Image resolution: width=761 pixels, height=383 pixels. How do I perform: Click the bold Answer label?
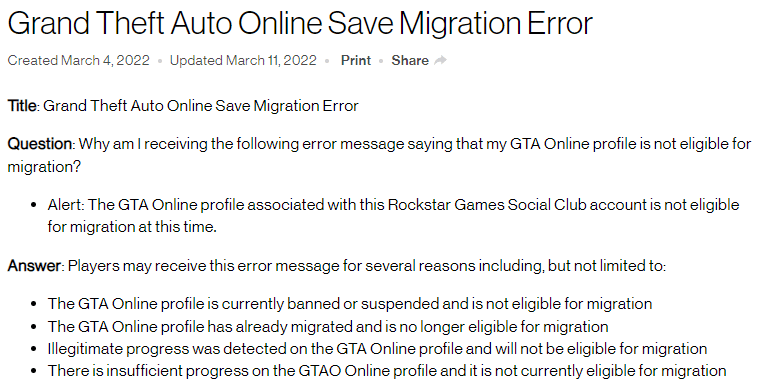tap(34, 266)
